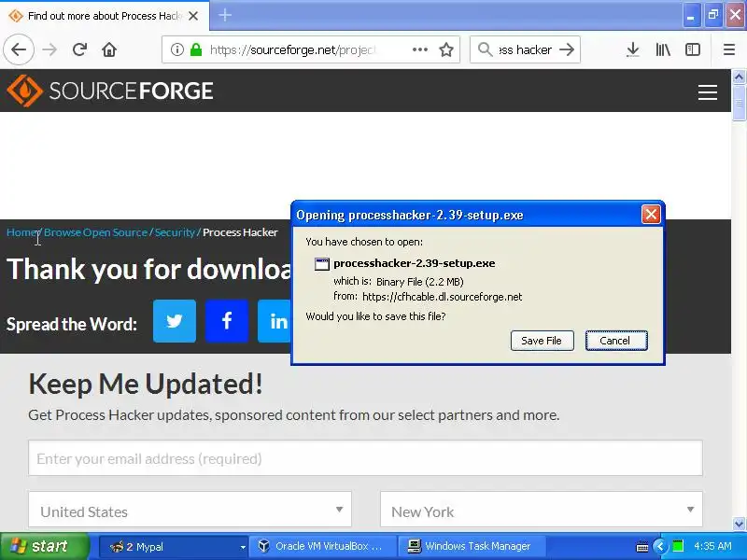Click the Keep Me Updated heading
747x560 pixels.
click(x=146, y=384)
